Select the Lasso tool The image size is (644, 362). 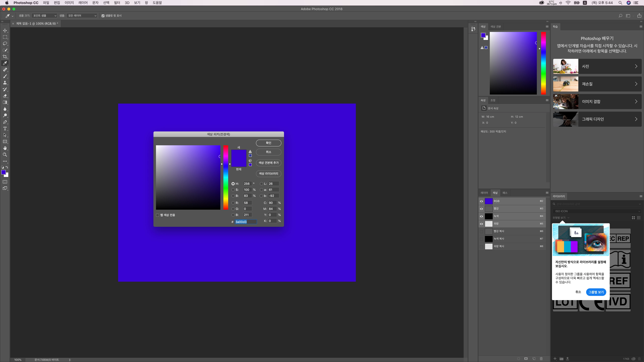point(5,44)
